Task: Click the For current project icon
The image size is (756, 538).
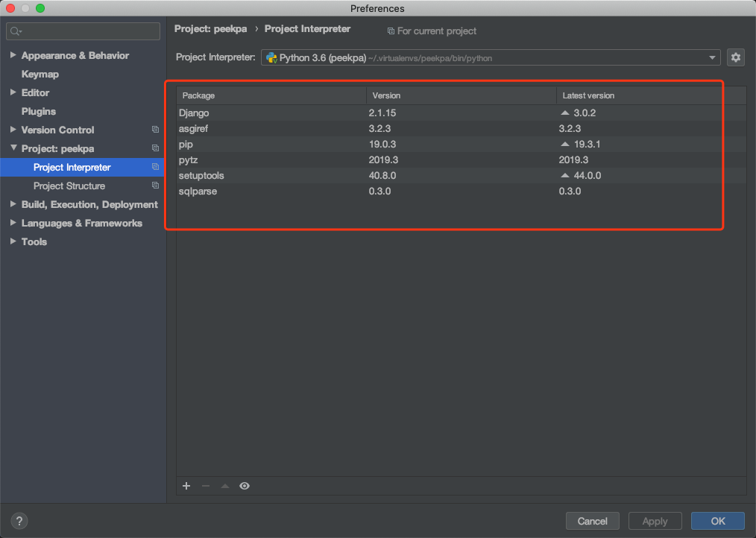Action: pyautogui.click(x=391, y=31)
